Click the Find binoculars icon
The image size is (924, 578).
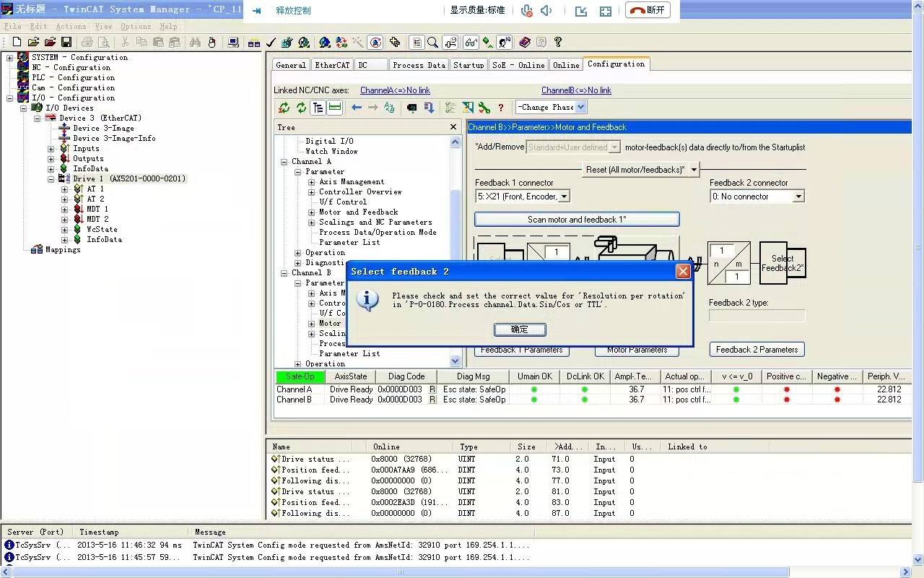pos(195,43)
